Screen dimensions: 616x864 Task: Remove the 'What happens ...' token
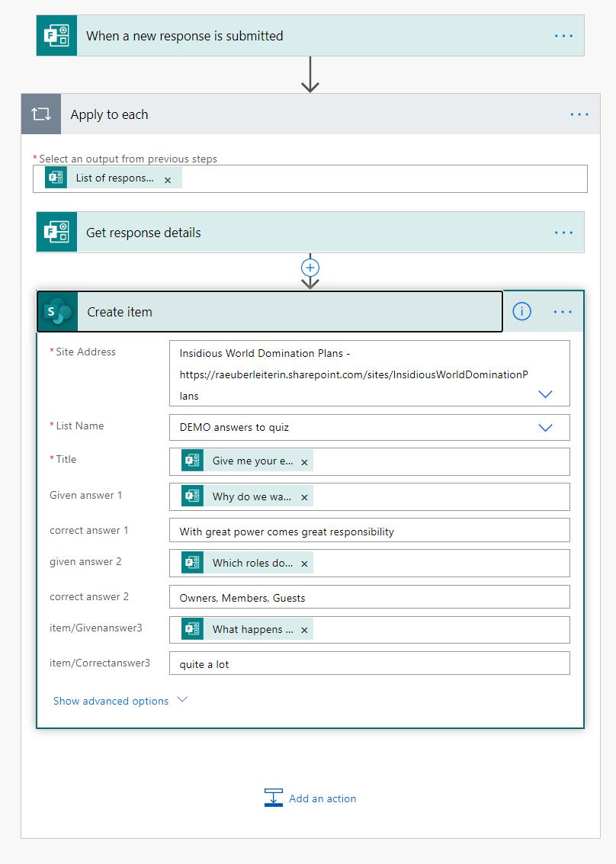pyautogui.click(x=304, y=631)
